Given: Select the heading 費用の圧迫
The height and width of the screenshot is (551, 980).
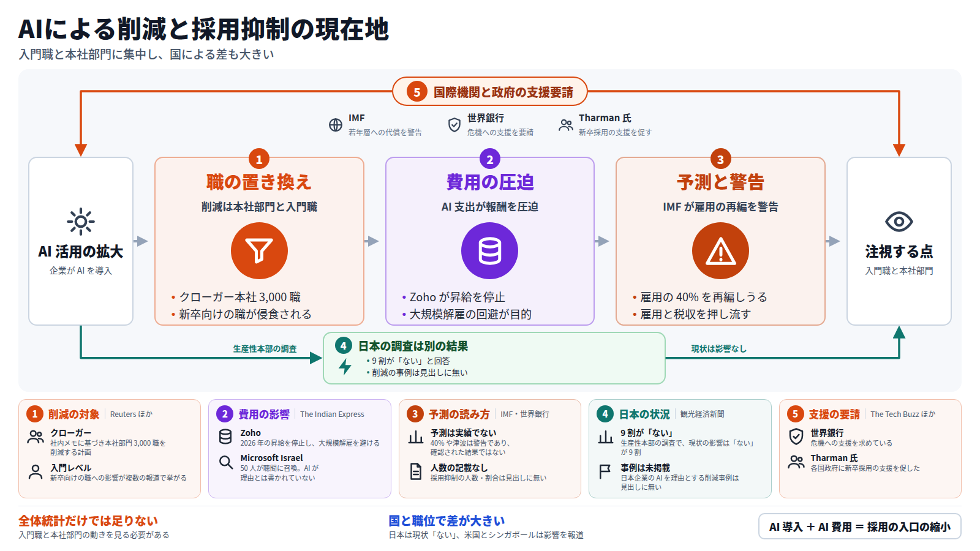Looking at the screenshot, I should (x=489, y=182).
